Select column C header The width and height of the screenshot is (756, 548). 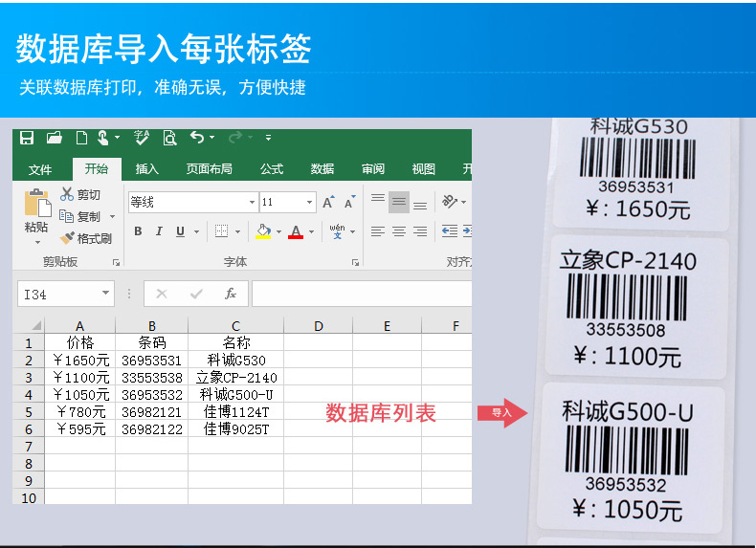pyautogui.click(x=235, y=326)
